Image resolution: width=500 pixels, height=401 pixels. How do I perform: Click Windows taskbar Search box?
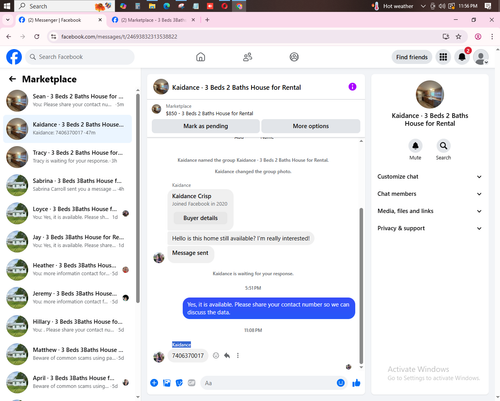64,6
